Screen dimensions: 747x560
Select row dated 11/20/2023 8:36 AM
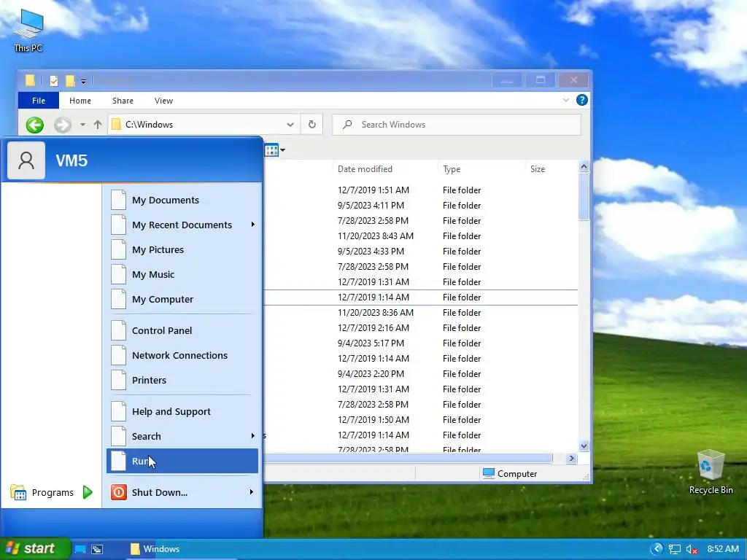[x=421, y=312]
